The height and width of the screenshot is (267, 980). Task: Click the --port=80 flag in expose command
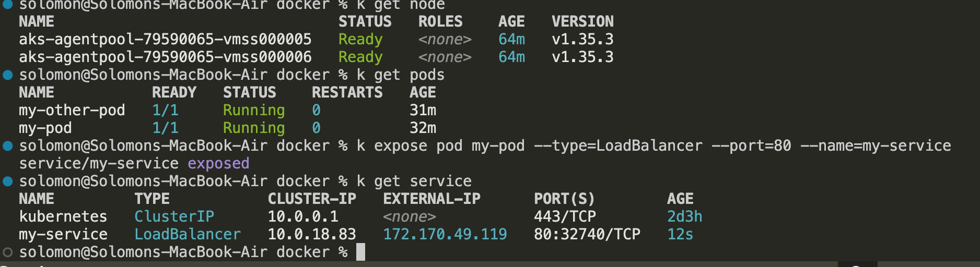[751, 146]
